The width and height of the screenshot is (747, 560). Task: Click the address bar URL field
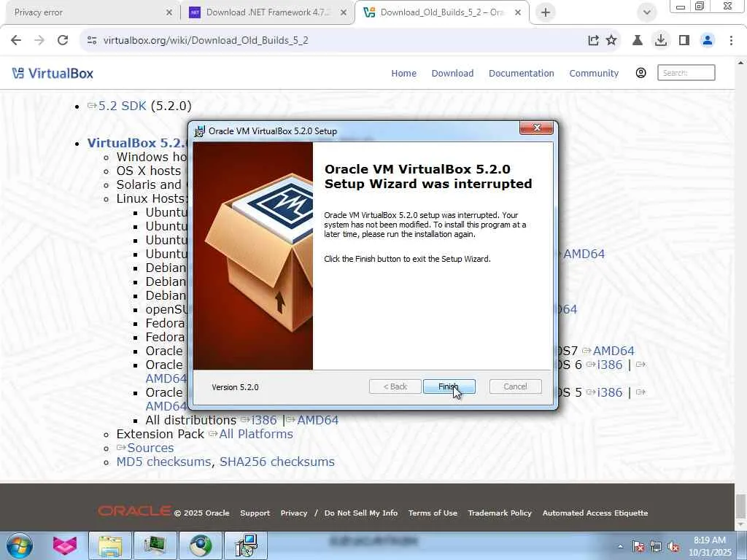coord(333,41)
